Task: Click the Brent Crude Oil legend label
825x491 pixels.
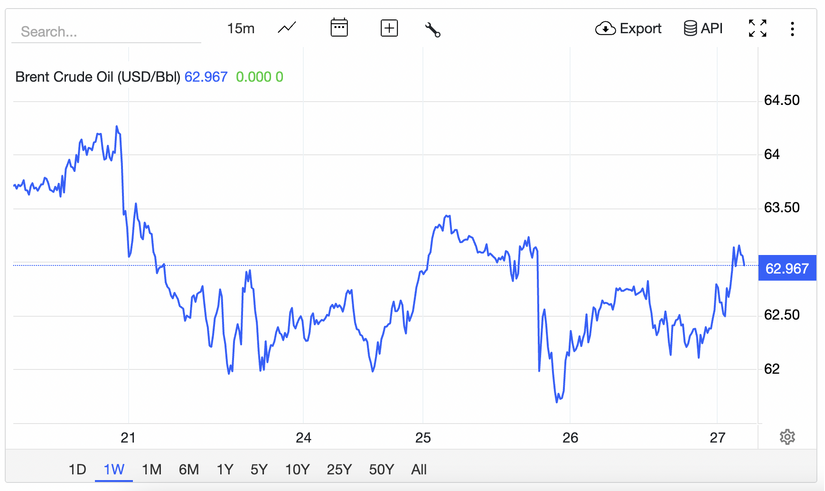Action: click(x=97, y=76)
